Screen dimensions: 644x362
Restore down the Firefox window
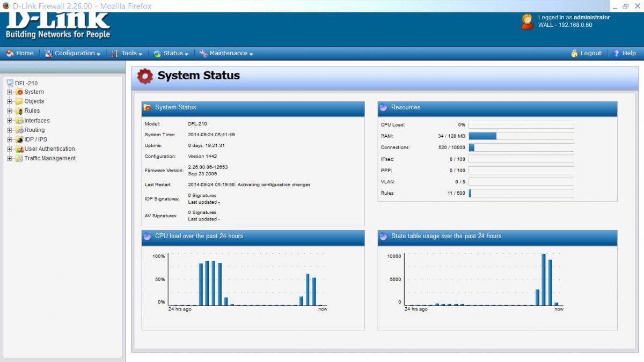click(x=626, y=6)
